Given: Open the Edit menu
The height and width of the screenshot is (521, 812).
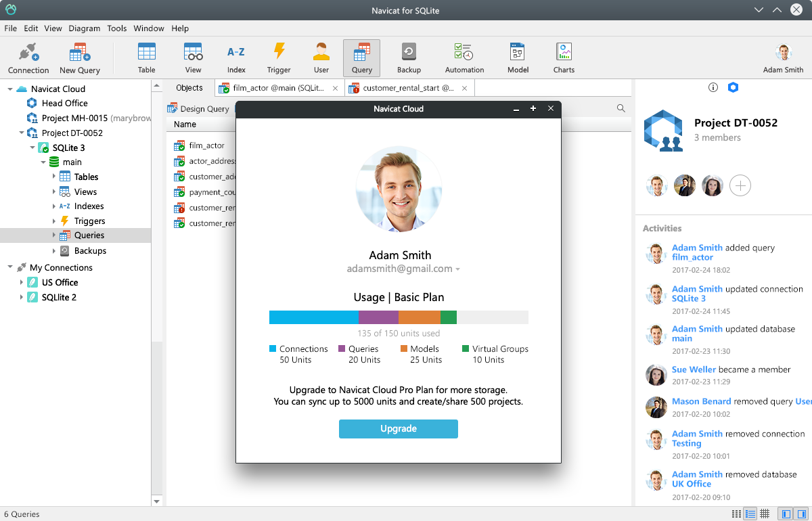Looking at the screenshot, I should 31,28.
